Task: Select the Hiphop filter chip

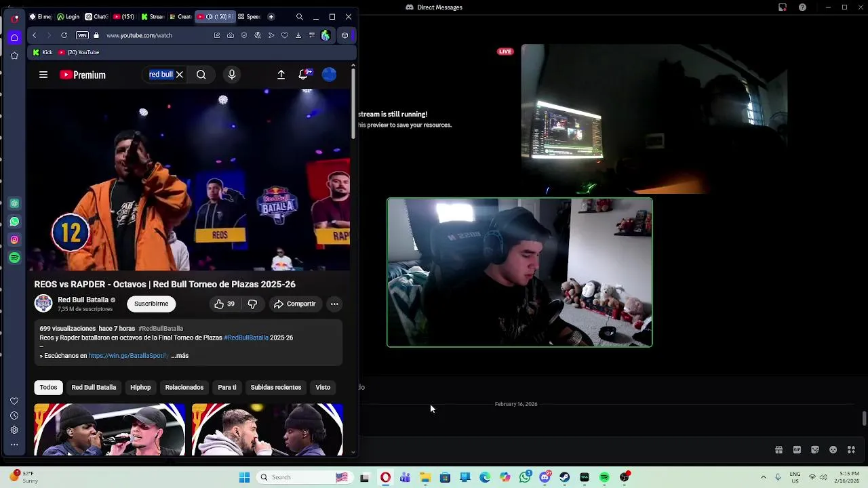Action: pos(140,387)
